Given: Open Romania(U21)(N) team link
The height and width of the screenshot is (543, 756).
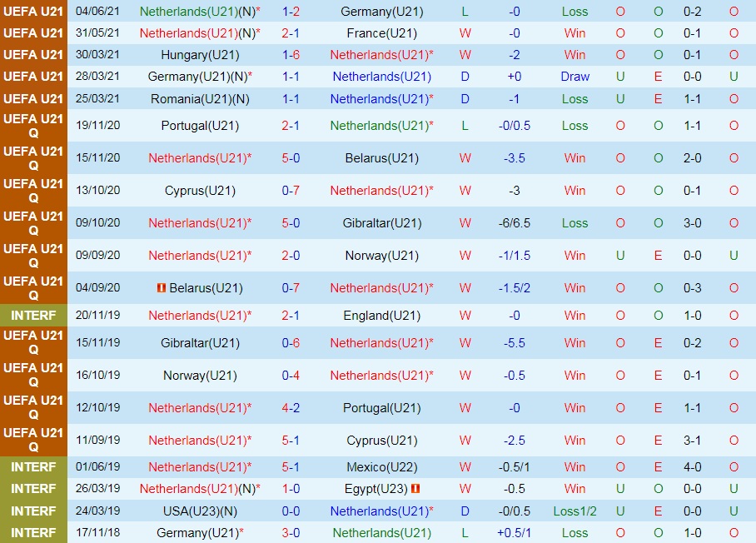Looking at the screenshot, I should tap(200, 99).
